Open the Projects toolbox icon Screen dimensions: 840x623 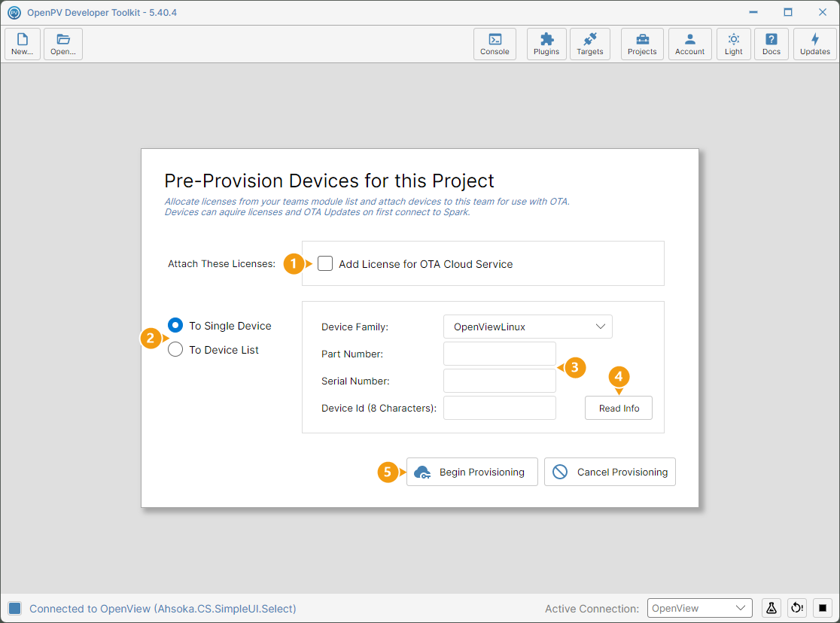click(642, 44)
